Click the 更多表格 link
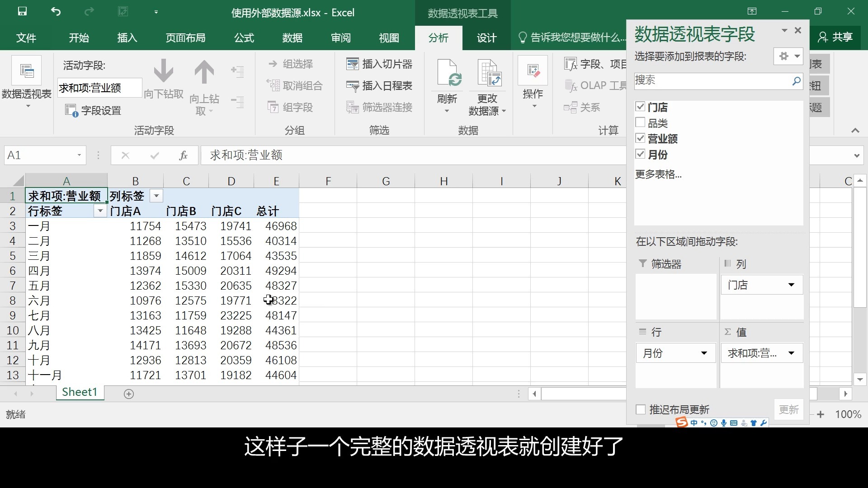868x488 pixels. (658, 174)
